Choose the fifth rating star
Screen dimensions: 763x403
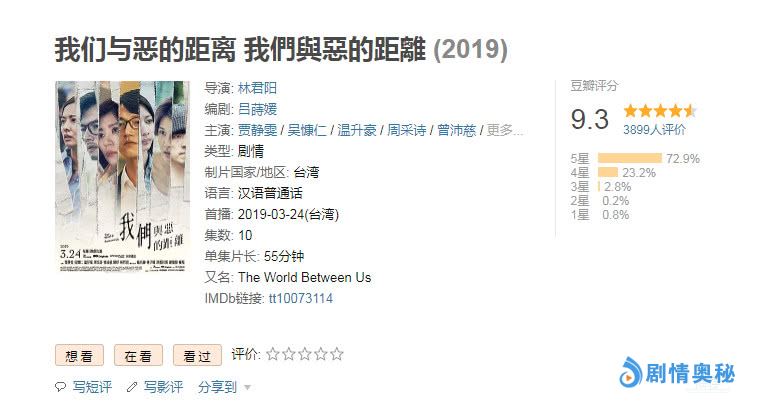coord(337,354)
